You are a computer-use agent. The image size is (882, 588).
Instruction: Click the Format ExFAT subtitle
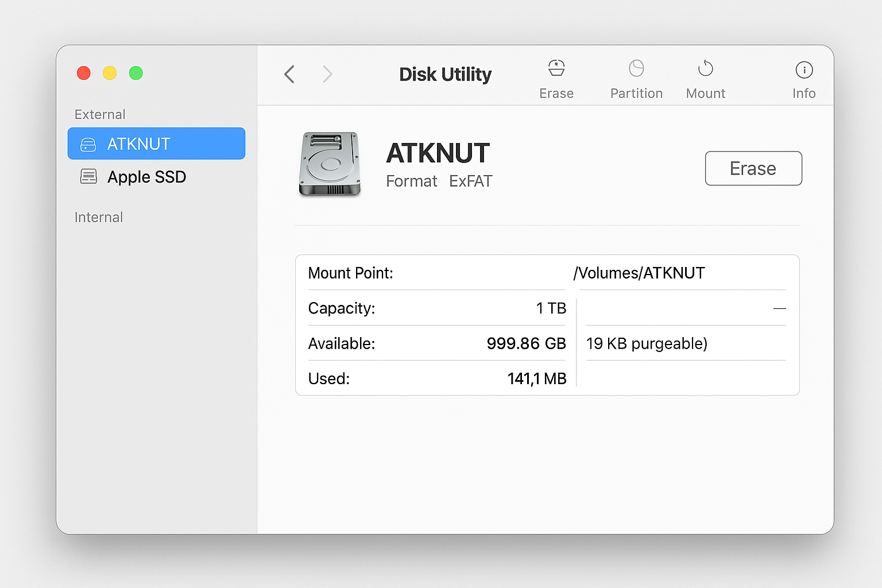pyautogui.click(x=439, y=181)
